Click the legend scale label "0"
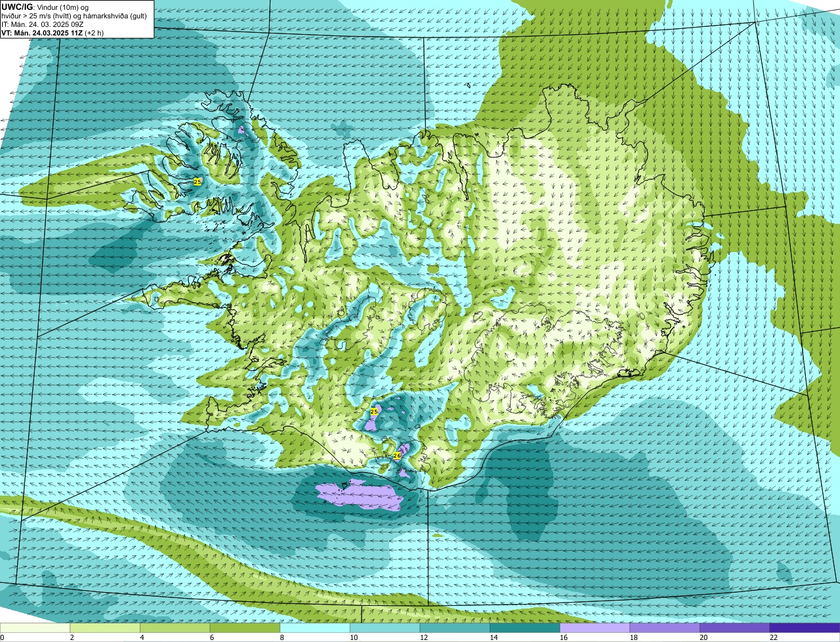This screenshot has width=840, height=642. (2, 637)
